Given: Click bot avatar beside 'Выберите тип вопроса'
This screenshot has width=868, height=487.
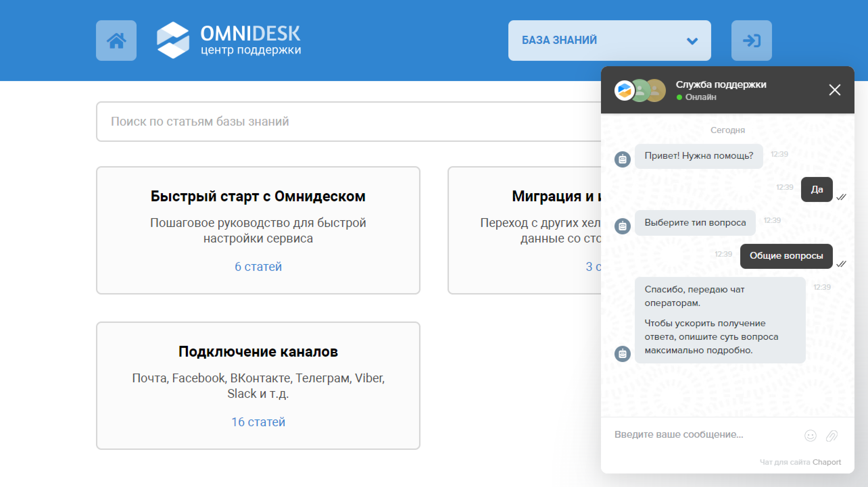Looking at the screenshot, I should [622, 226].
